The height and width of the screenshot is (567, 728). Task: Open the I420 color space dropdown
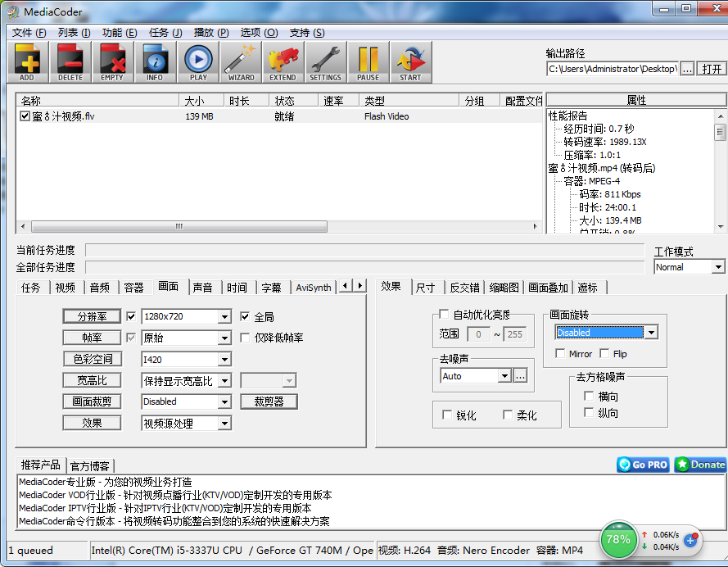(x=224, y=360)
